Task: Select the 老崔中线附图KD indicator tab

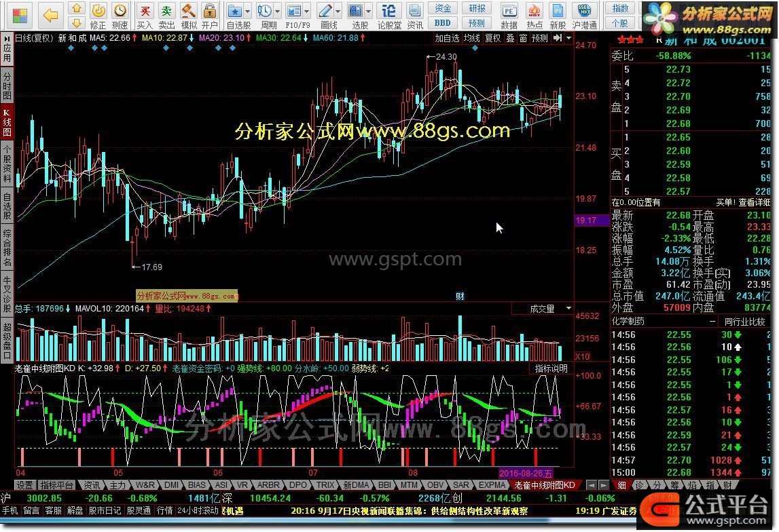Action: (545, 485)
